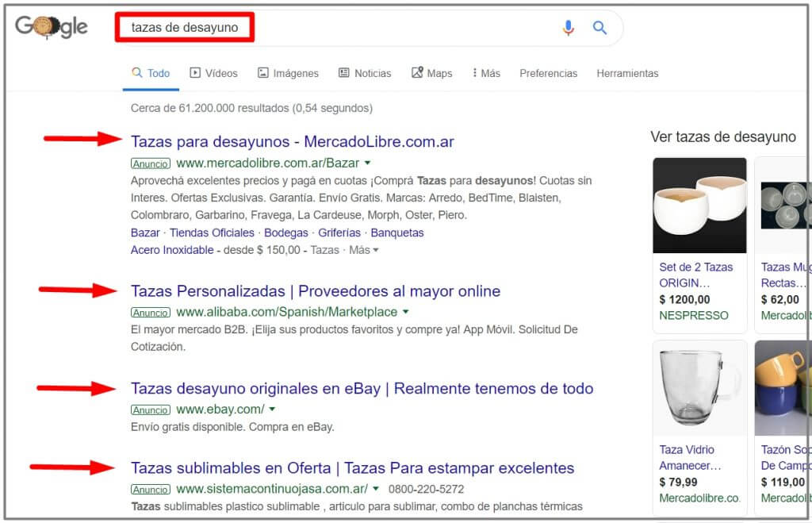This screenshot has width=812, height=523.
Task: Click the $ 62,00 price
Action: point(780,300)
